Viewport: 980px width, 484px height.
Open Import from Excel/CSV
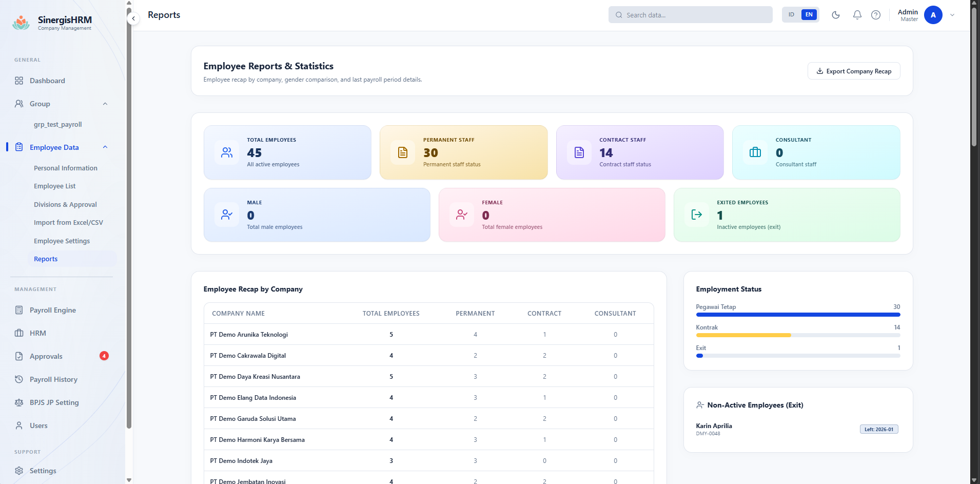tap(68, 222)
